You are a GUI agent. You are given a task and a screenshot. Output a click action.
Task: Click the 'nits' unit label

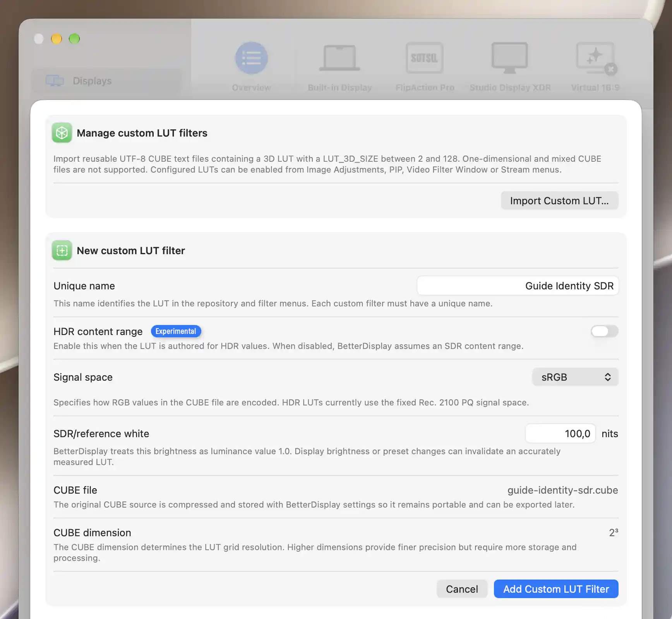(610, 434)
